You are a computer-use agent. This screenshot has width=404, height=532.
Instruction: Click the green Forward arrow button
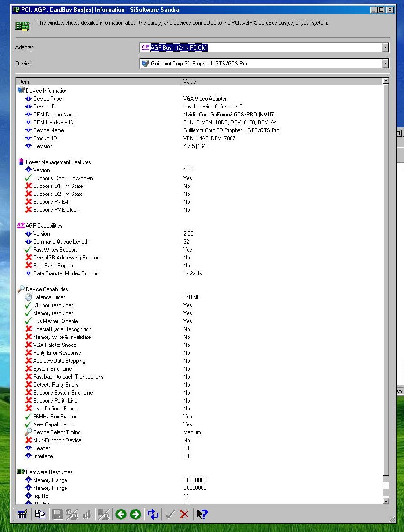[136, 514]
